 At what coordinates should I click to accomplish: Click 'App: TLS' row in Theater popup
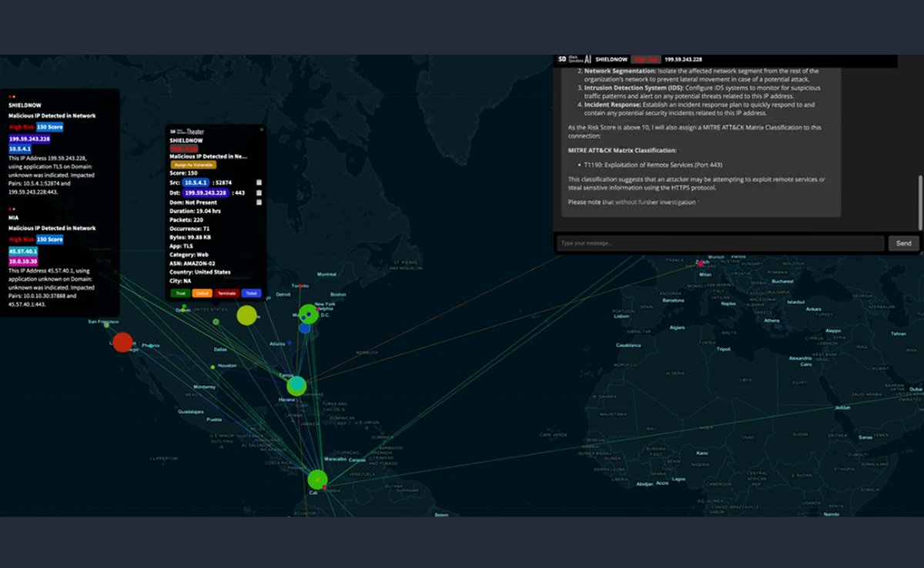pos(182,246)
